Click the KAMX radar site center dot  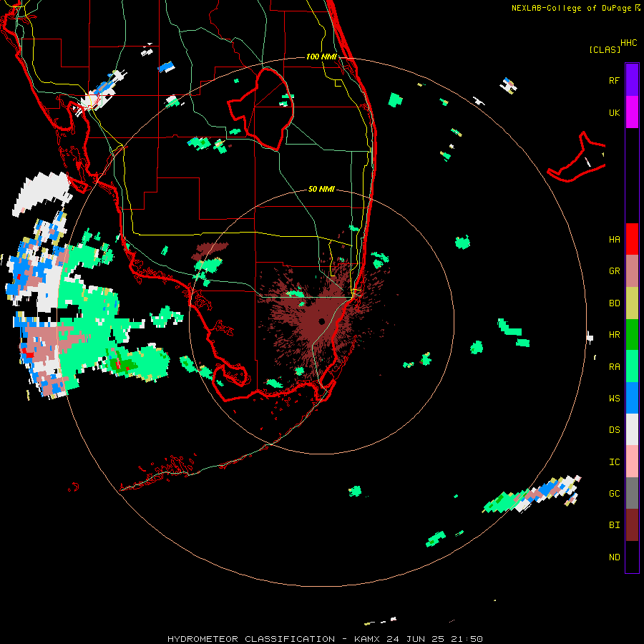(x=321, y=321)
